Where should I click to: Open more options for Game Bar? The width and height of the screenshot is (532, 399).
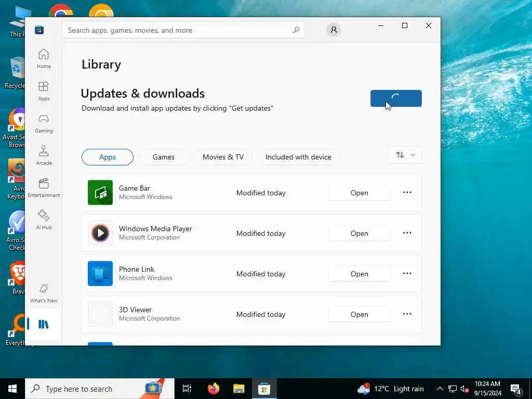(x=407, y=192)
